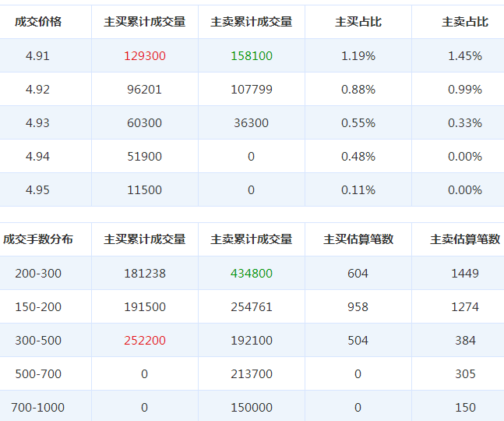Select the 主卖估算笔数 column header
The width and height of the screenshot is (504, 421).
tap(465, 239)
